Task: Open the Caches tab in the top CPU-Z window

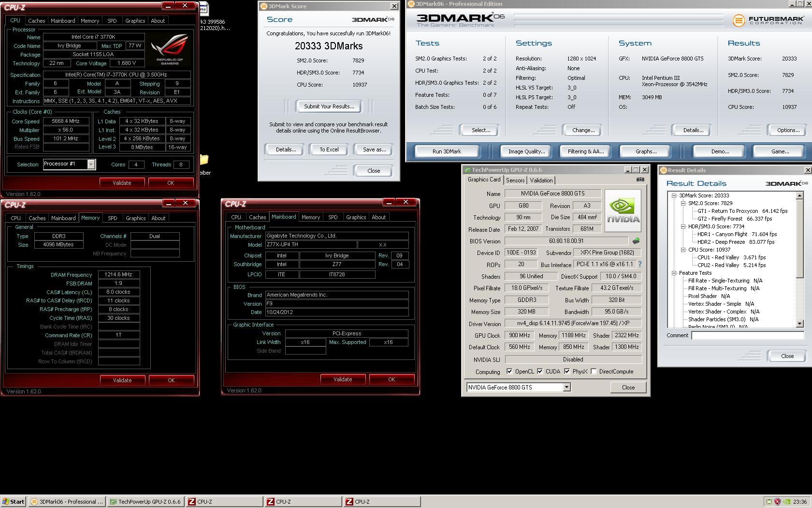Action: tap(36, 21)
